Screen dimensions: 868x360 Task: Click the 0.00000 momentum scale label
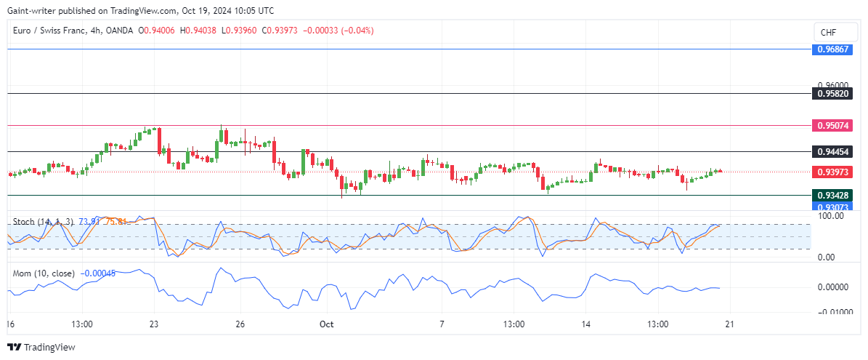point(833,287)
